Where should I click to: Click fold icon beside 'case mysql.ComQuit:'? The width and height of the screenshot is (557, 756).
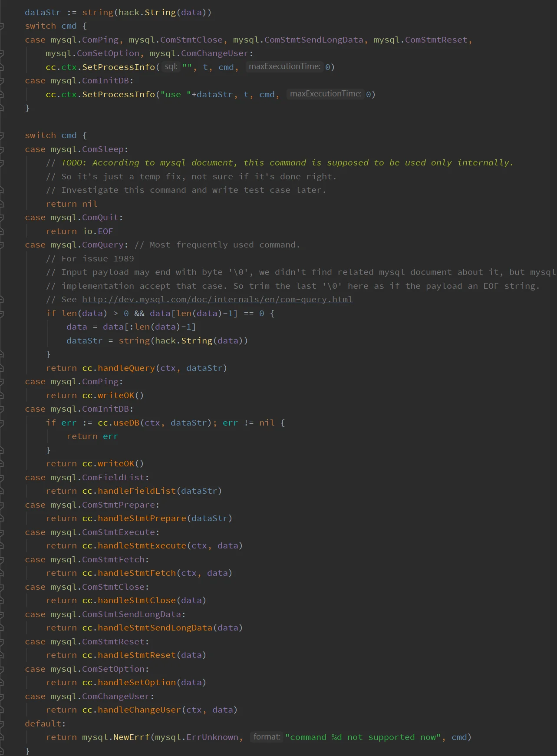coord(2,218)
